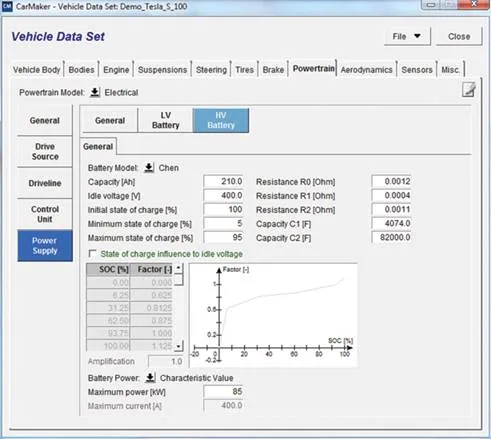This screenshot has width=491, height=439.
Task: Click the Maximum state of charge field
Action: (223, 238)
